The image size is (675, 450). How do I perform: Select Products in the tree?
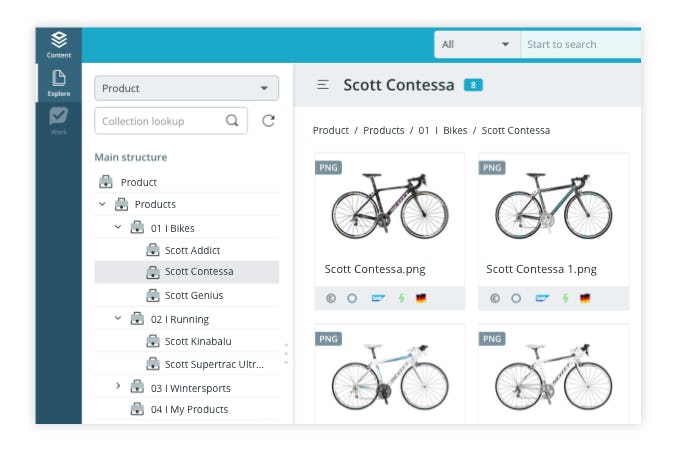[155, 204]
